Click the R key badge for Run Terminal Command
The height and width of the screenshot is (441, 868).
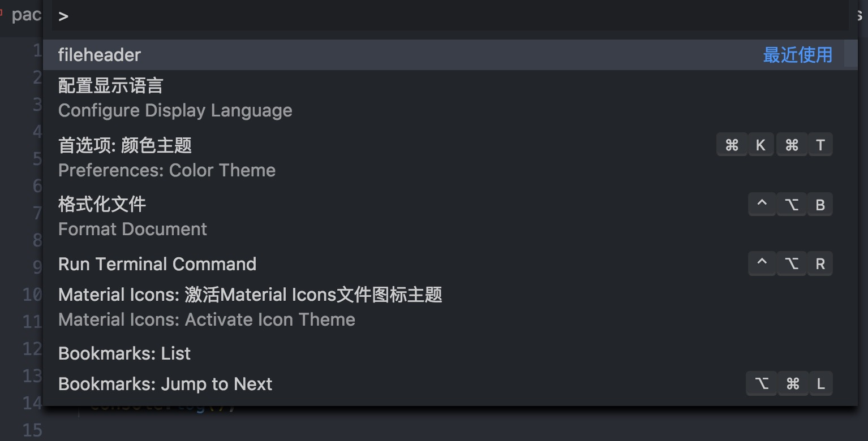[x=820, y=263]
